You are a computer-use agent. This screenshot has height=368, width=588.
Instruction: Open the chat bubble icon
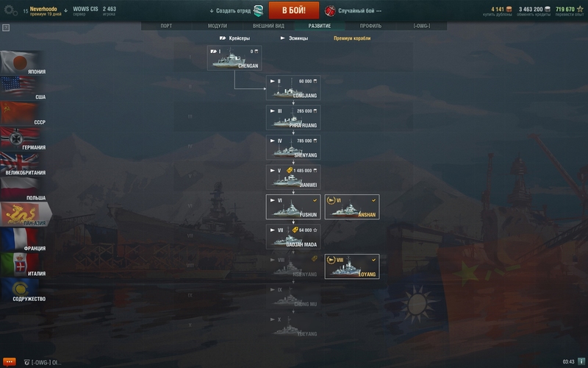tap(9, 361)
